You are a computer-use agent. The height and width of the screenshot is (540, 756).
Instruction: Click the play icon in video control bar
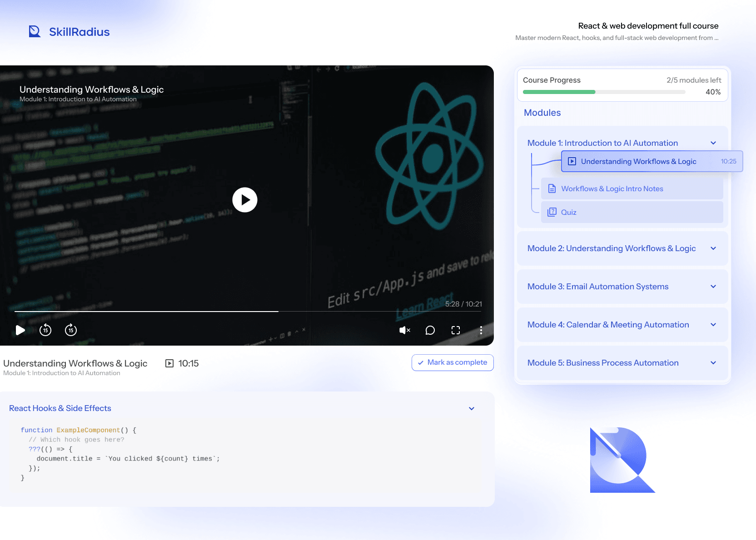20,330
